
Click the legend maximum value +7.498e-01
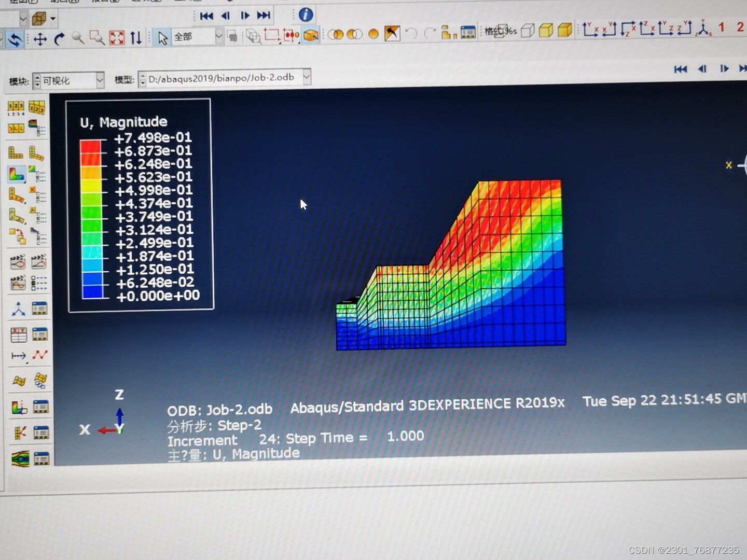click(x=153, y=137)
